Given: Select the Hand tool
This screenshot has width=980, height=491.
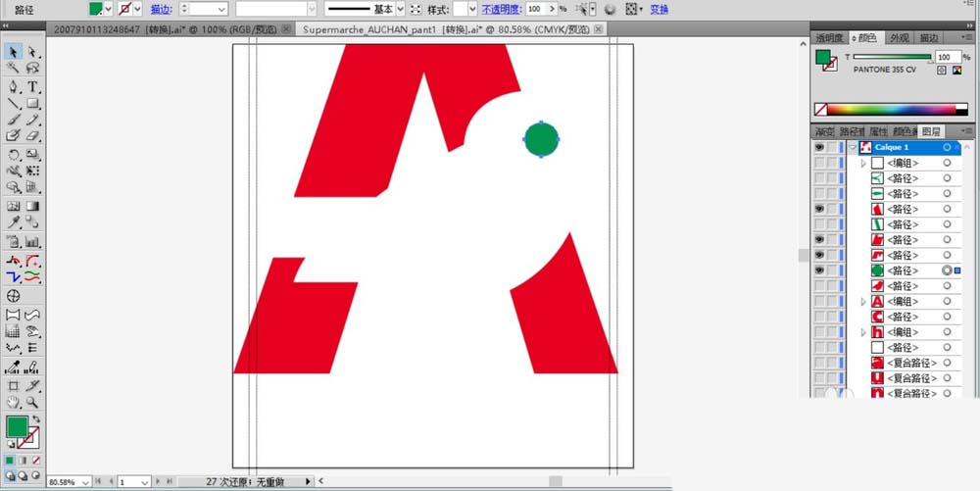Looking at the screenshot, I should (x=13, y=402).
